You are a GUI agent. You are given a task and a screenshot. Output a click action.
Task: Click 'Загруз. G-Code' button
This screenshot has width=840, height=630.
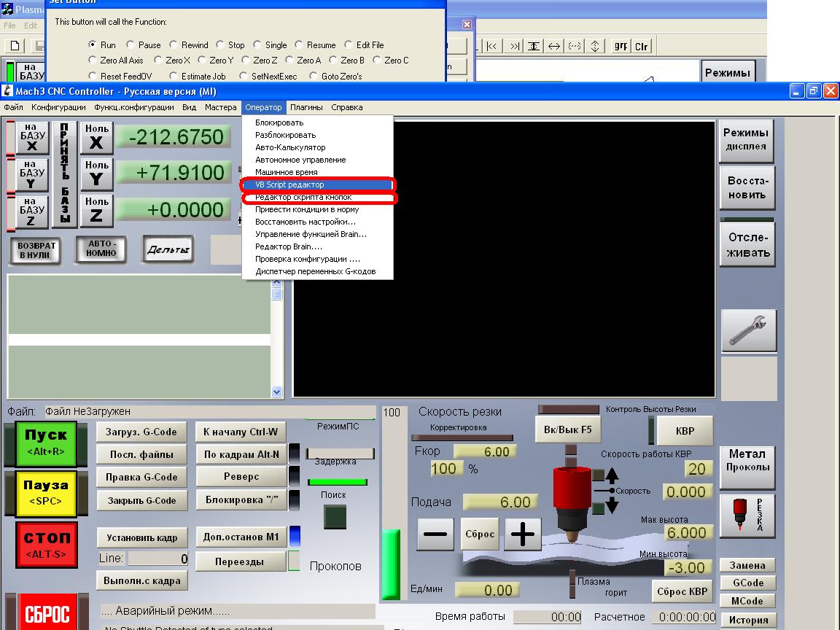click(141, 432)
